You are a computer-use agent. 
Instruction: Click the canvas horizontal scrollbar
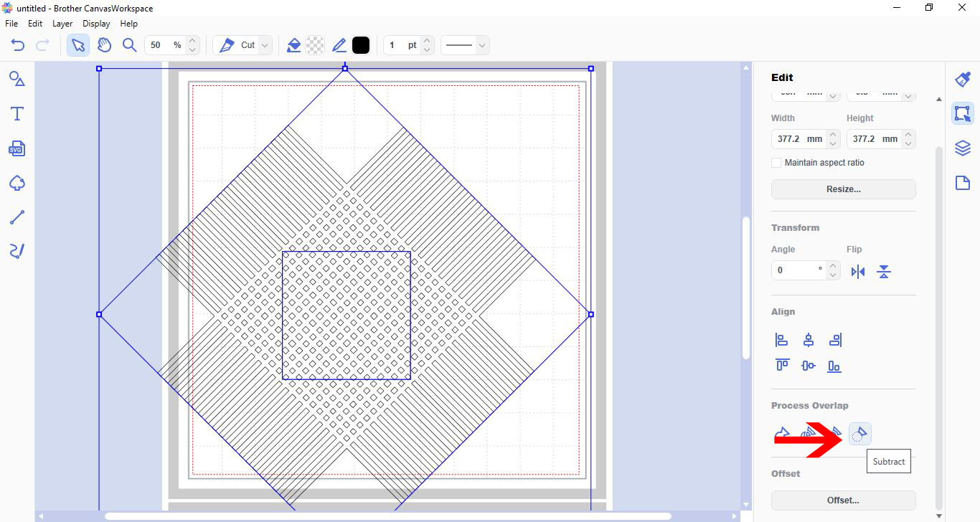(x=387, y=516)
